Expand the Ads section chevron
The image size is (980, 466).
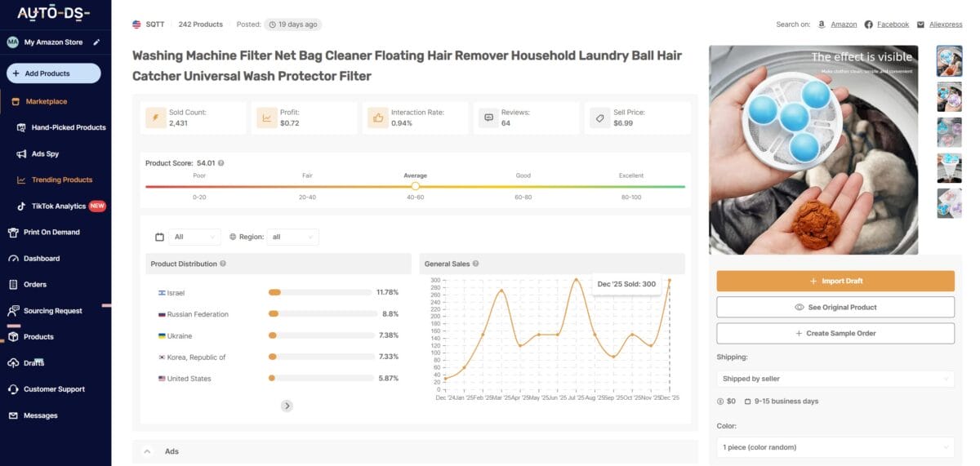coord(148,451)
